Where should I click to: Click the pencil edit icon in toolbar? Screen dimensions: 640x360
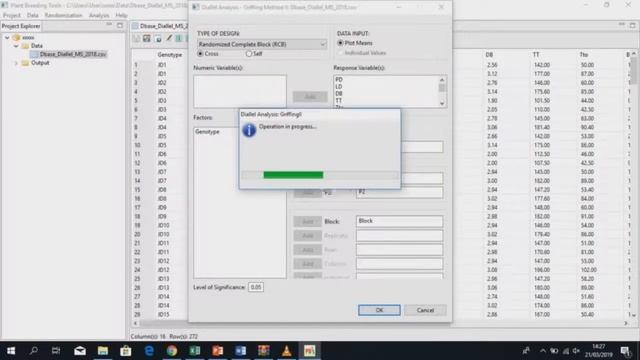pos(169,38)
